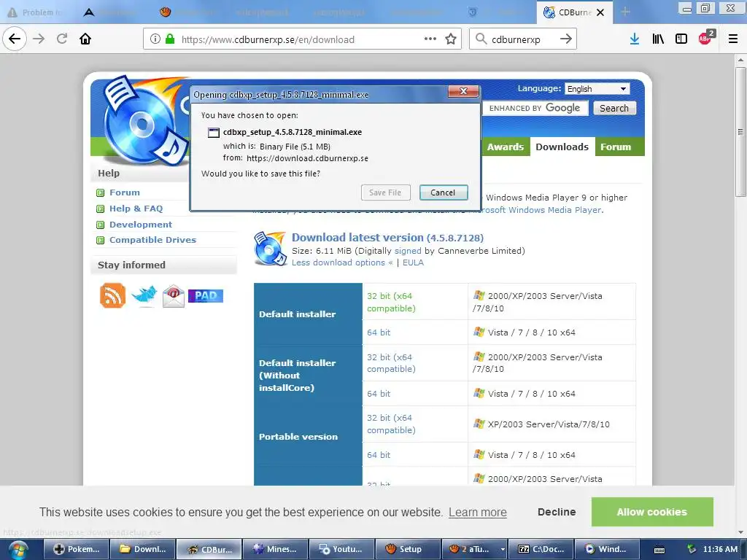Download 64 bit installer without installCore
747x560 pixels.
point(379,394)
